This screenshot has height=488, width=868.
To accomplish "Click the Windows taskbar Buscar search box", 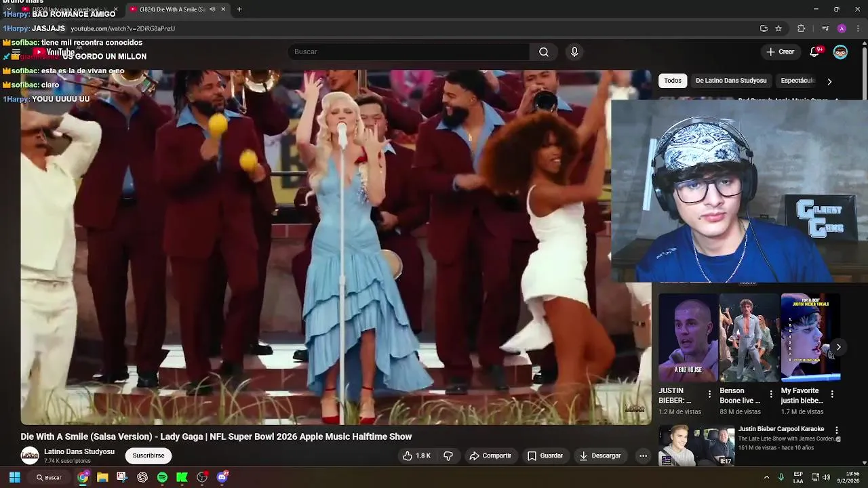I will pos(49,477).
